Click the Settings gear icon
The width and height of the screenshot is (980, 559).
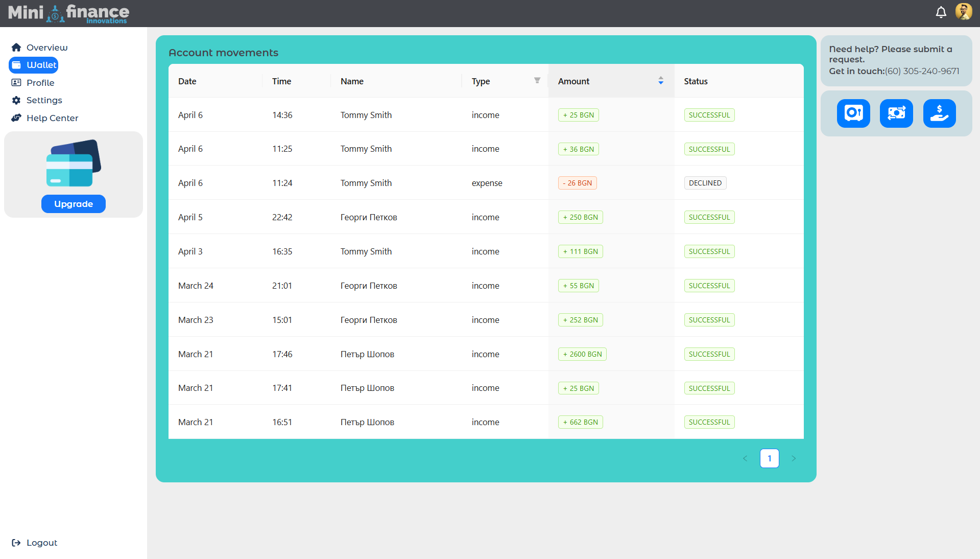[16, 100]
